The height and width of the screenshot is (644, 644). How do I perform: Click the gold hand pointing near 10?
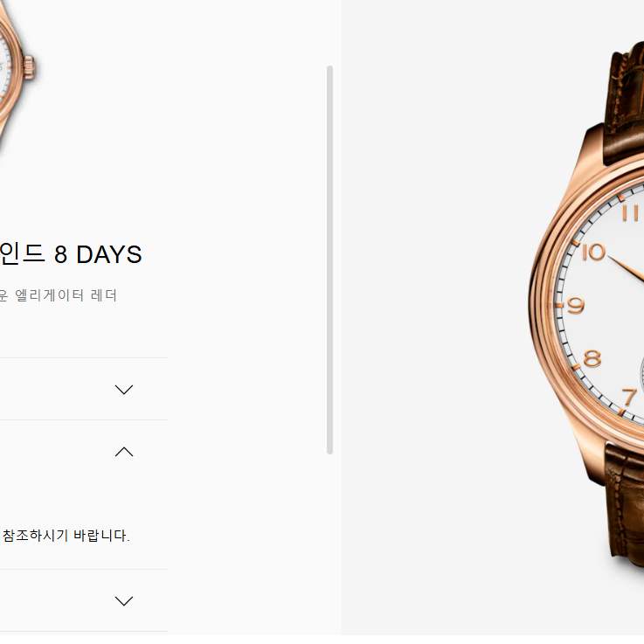pyautogui.click(x=626, y=269)
